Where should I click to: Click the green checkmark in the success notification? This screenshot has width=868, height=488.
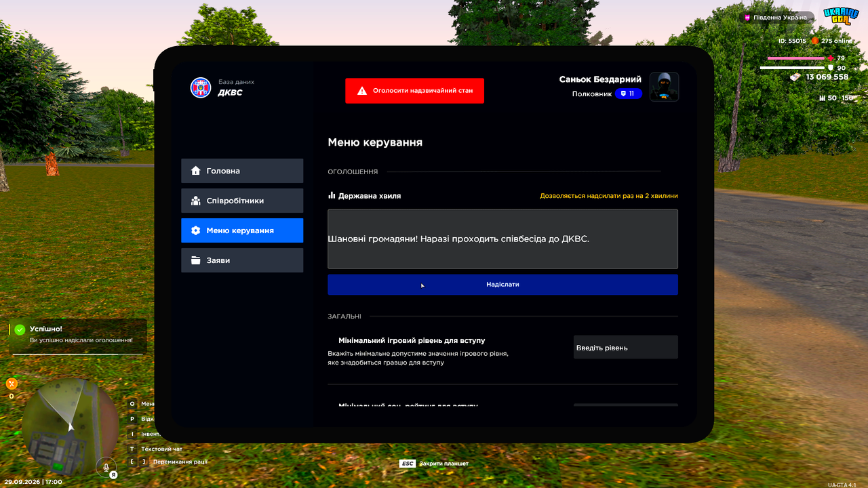click(20, 329)
